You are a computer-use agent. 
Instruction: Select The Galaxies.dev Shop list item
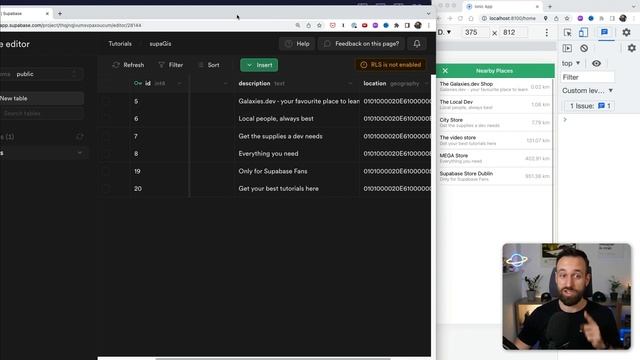[x=494, y=87]
